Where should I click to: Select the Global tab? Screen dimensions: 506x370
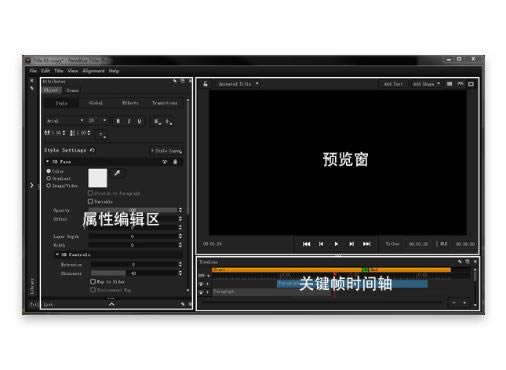click(96, 103)
